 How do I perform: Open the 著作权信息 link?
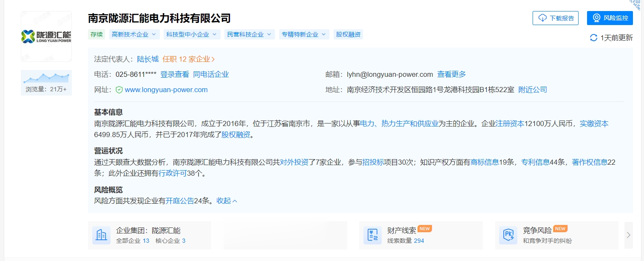click(590, 162)
